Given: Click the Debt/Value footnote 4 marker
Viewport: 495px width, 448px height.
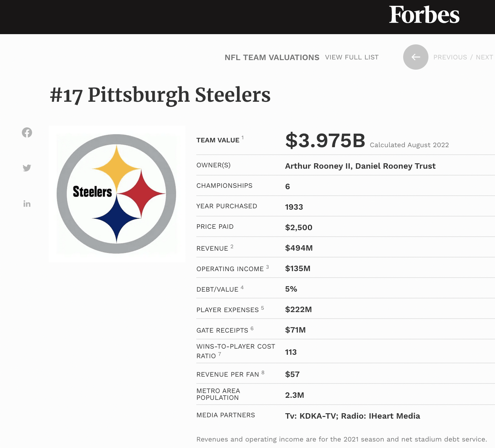Looking at the screenshot, I should click(242, 287).
